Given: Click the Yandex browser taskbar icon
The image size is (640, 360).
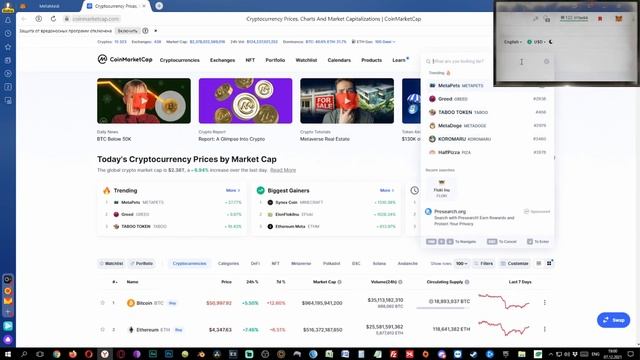Looking at the screenshot, I should (104, 354).
